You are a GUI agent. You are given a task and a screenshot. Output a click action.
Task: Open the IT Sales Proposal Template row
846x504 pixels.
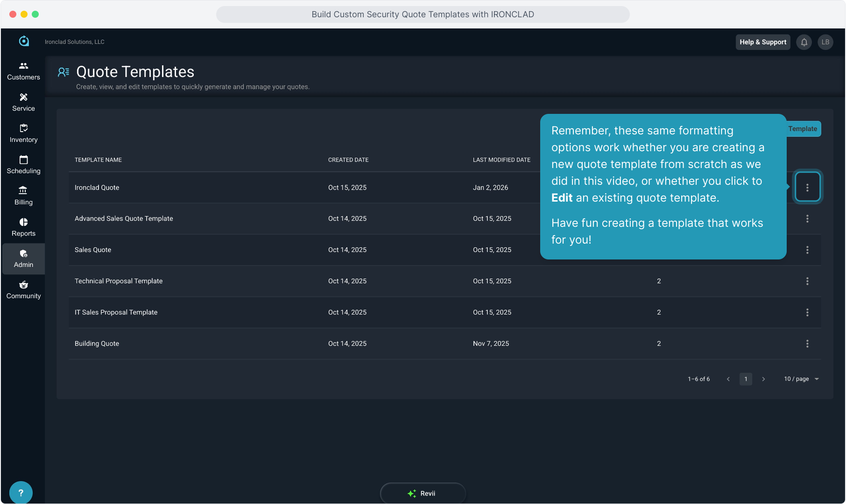116,312
